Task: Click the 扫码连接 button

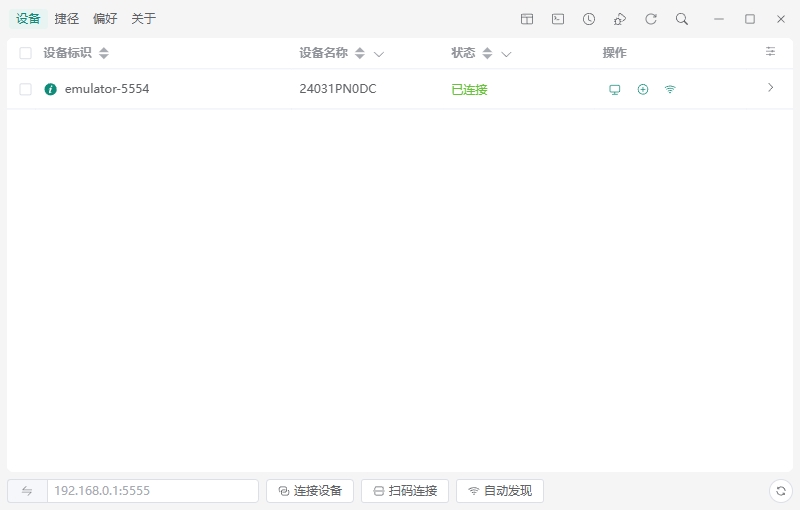Action: (x=405, y=491)
